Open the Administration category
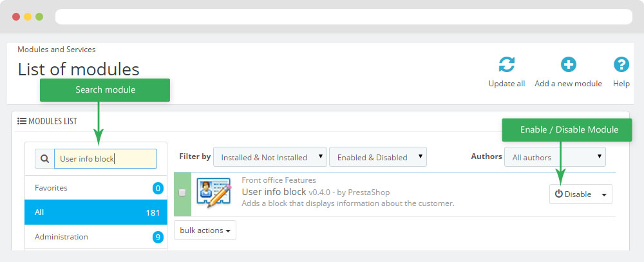The height and width of the screenshot is (262, 644). (95, 237)
